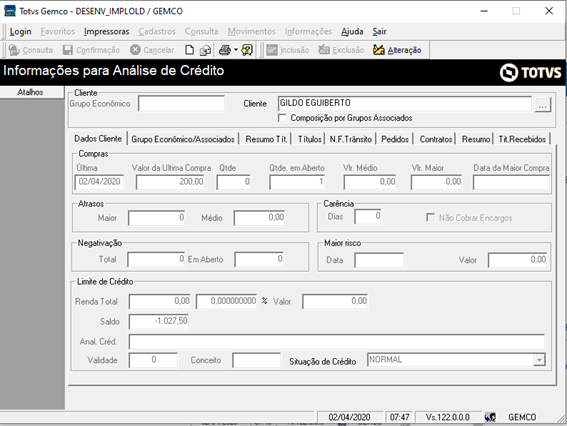Switch to the Pedidos tab
The height and width of the screenshot is (426, 567).
point(395,139)
